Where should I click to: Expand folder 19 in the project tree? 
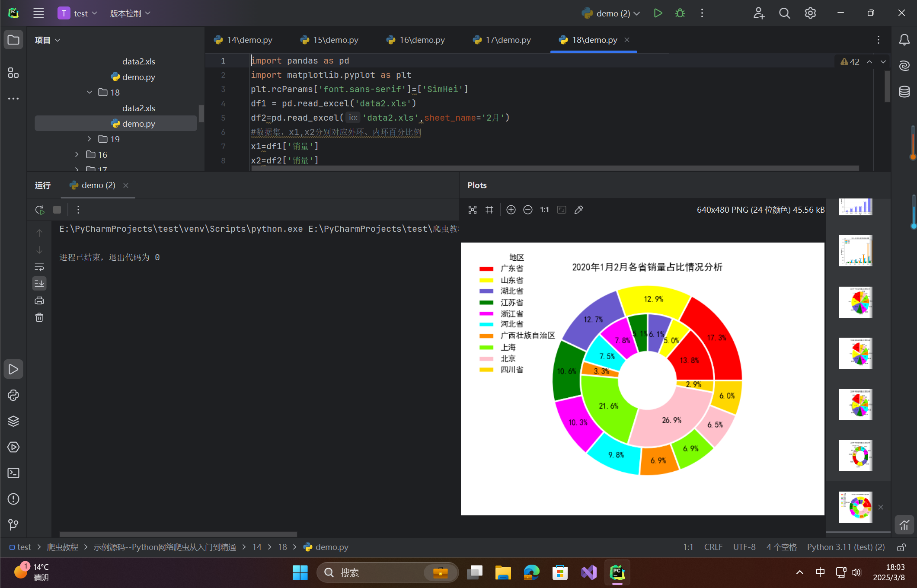pos(89,139)
